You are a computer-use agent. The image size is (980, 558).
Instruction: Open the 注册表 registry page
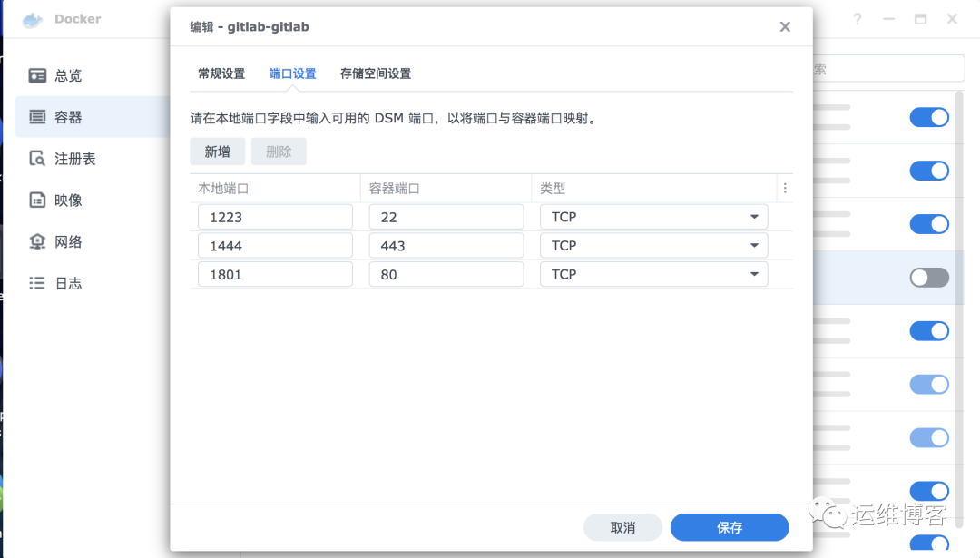(62, 159)
